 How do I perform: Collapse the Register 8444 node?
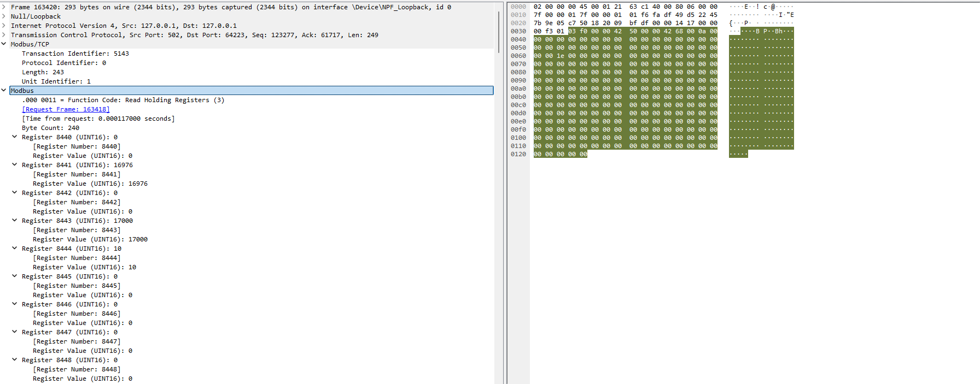pos(15,249)
